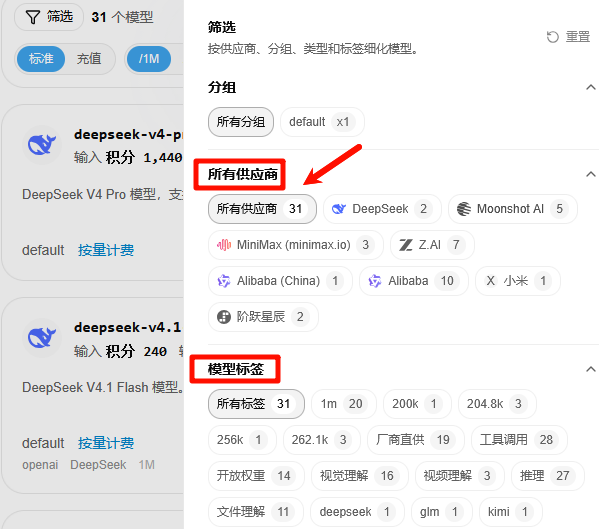This screenshot has height=529, width=600.
Task: Click the Alibaba (China) logo icon
Action: [x=224, y=281]
